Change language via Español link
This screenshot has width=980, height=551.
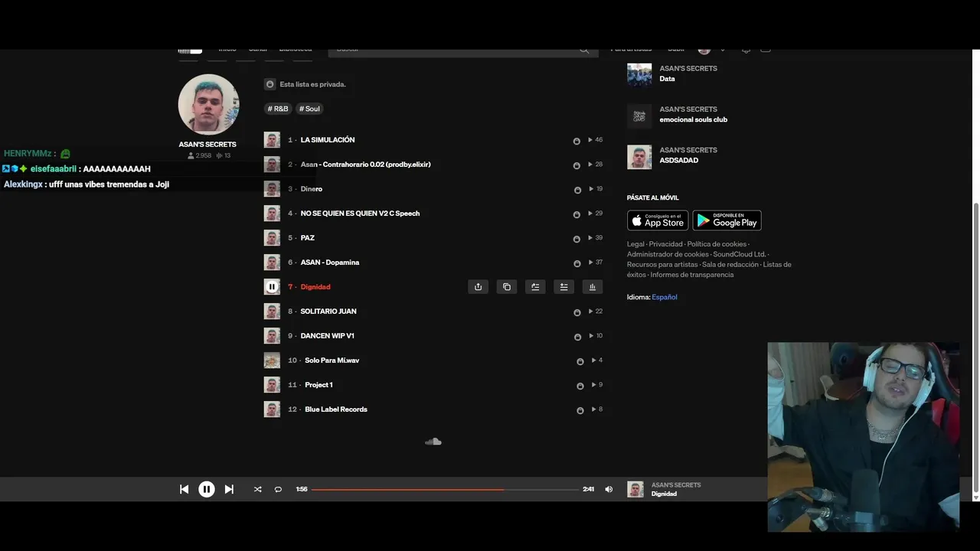(x=665, y=297)
